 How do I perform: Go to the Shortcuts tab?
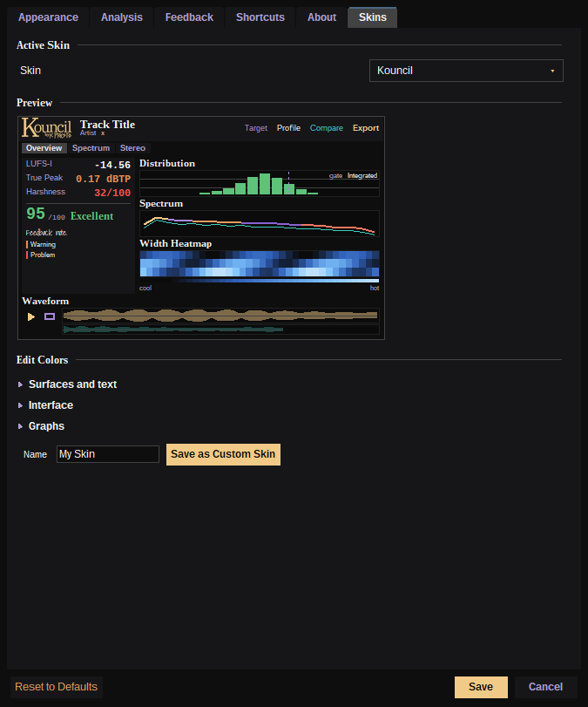click(260, 17)
